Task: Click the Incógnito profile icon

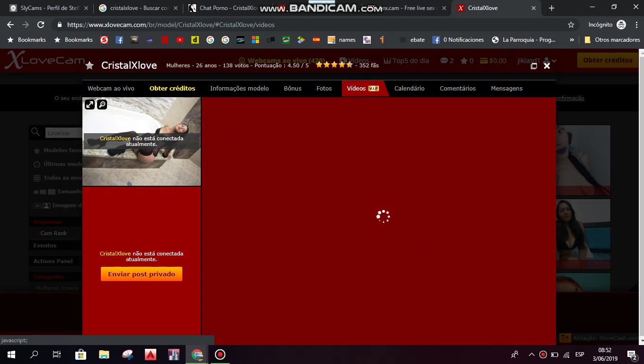Action: pos(621,25)
